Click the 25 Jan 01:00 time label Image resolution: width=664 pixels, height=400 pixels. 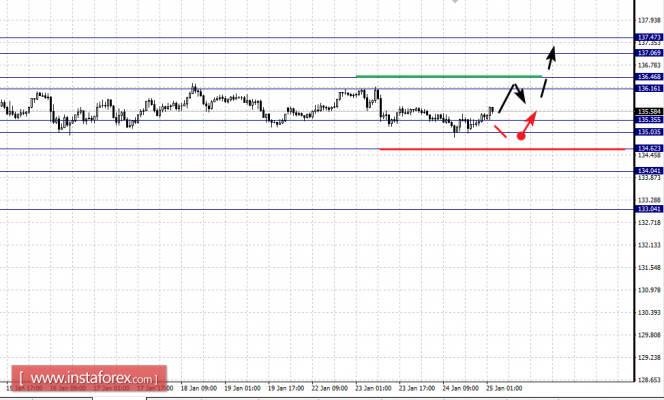point(504,388)
